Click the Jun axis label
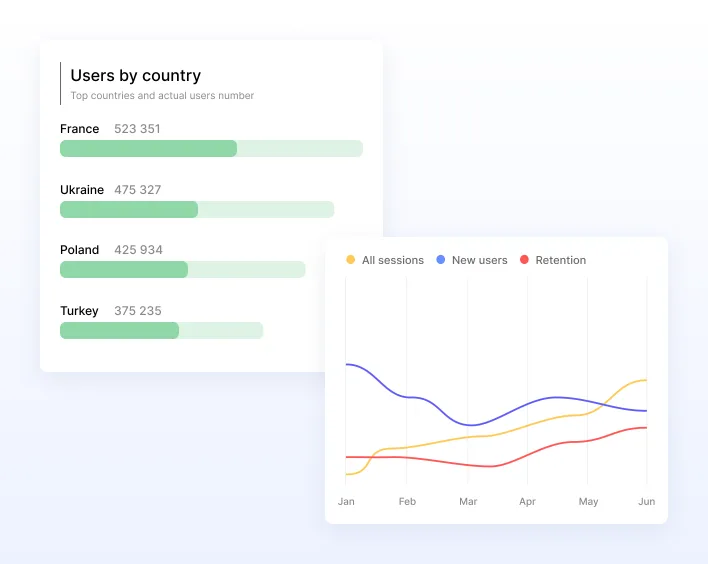 point(647,502)
